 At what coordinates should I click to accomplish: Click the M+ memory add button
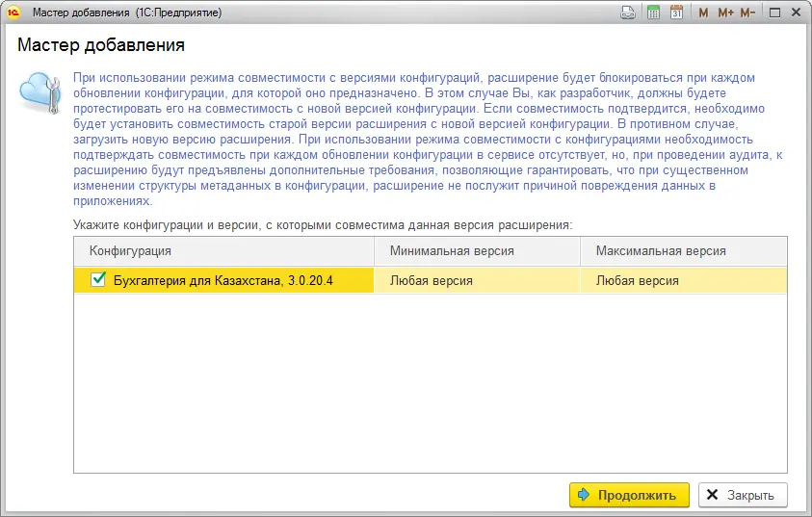[x=725, y=13]
